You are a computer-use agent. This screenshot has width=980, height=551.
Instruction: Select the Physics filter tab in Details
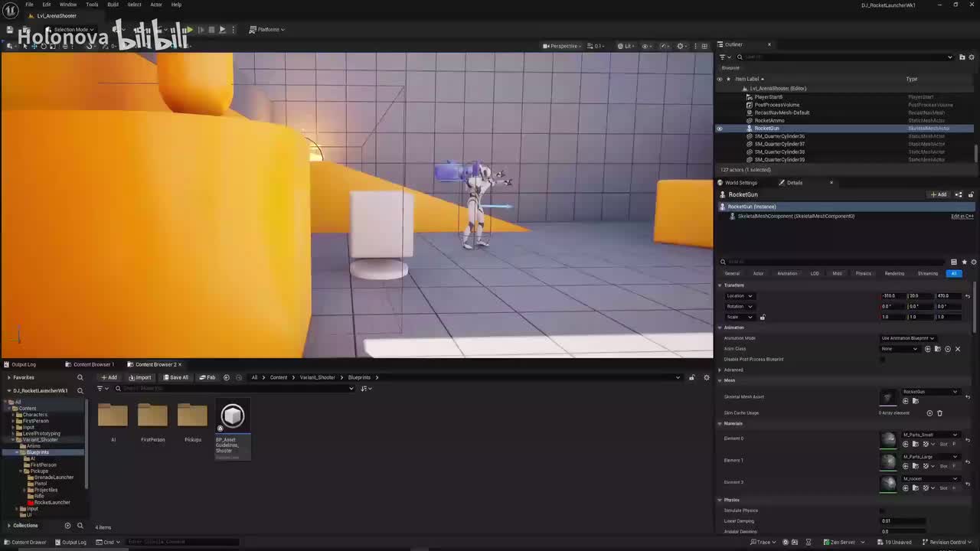863,273
